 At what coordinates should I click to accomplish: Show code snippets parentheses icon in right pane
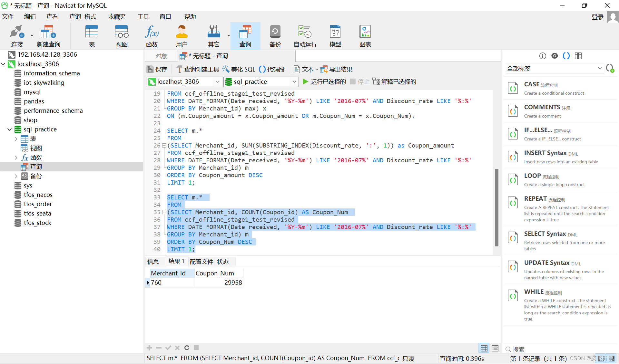566,56
